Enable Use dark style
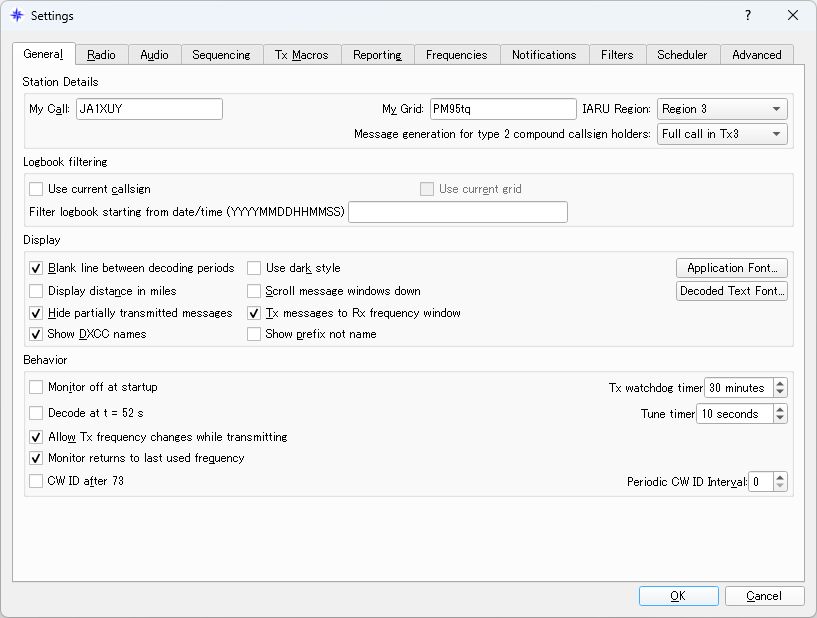Viewport: 817px width, 618px height. (x=255, y=268)
